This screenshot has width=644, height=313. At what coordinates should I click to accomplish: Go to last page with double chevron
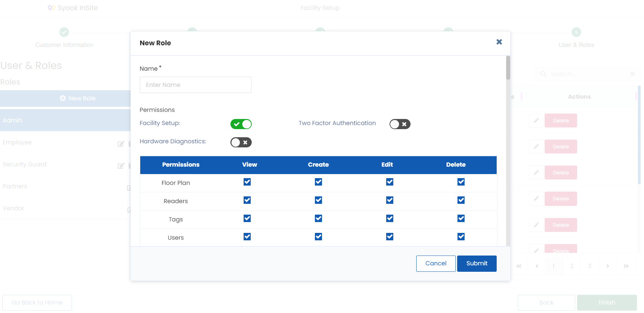626,266
